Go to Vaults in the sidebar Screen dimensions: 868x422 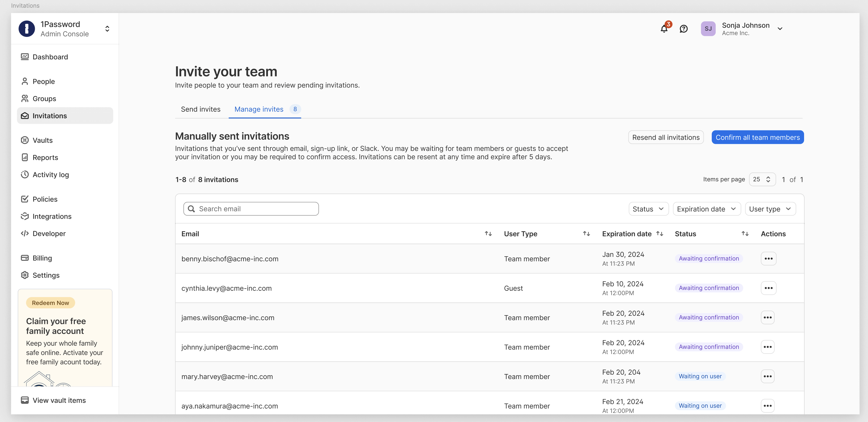42,140
